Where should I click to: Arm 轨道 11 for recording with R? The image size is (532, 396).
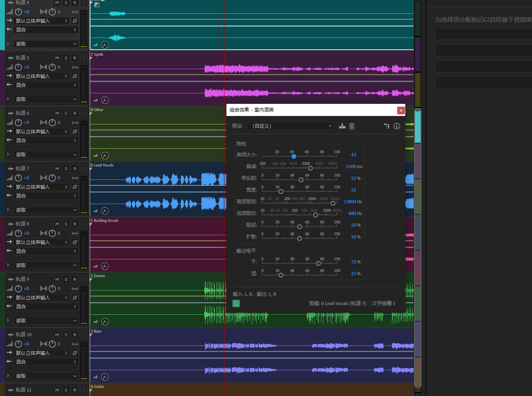(75, 390)
